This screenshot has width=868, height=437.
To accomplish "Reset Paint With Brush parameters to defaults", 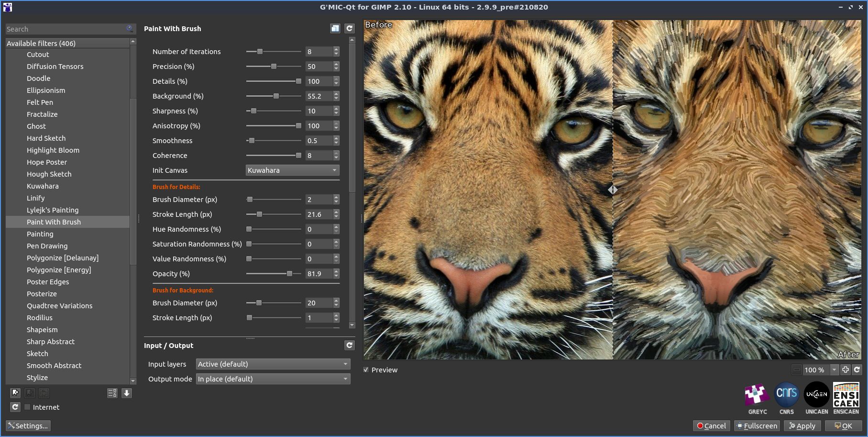I will (350, 29).
